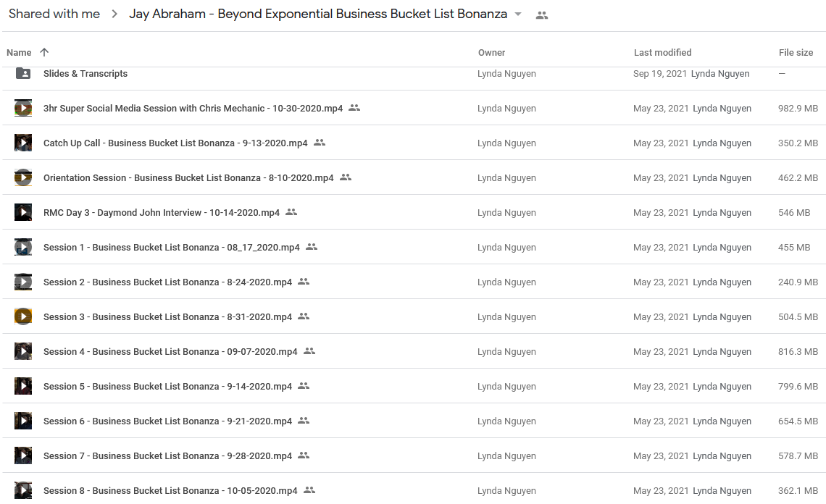Click the Owner column header
Image resolution: width=826 pixels, height=504 pixels.
pyautogui.click(x=491, y=53)
